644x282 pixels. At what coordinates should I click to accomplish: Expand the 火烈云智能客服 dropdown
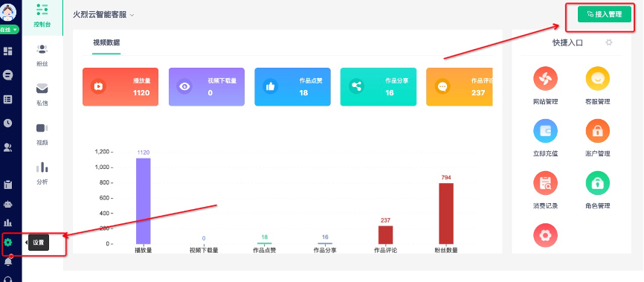[103, 15]
